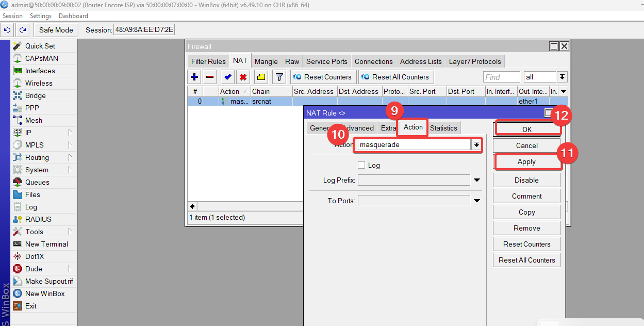Enable the Log checkbox

click(x=361, y=166)
